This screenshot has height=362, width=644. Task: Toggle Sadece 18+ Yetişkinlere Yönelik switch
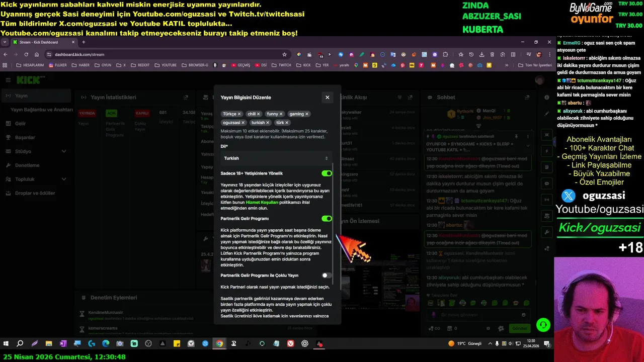pos(327,173)
